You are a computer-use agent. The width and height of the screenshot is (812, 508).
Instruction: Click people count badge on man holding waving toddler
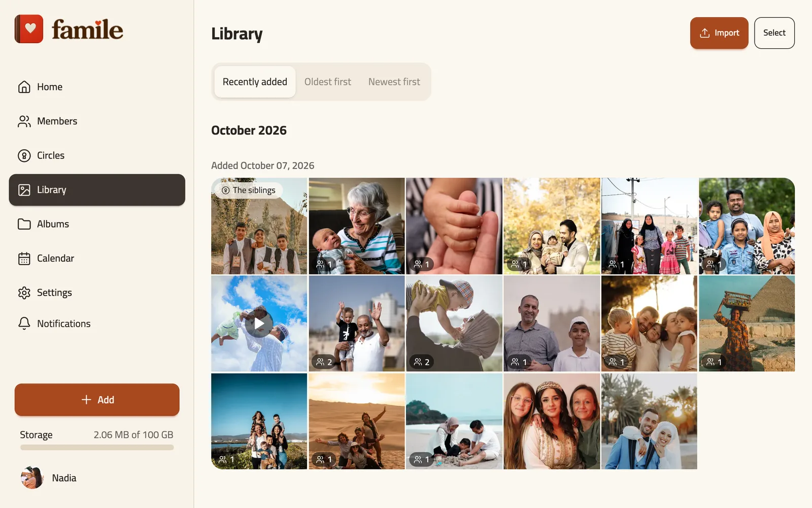(x=324, y=362)
